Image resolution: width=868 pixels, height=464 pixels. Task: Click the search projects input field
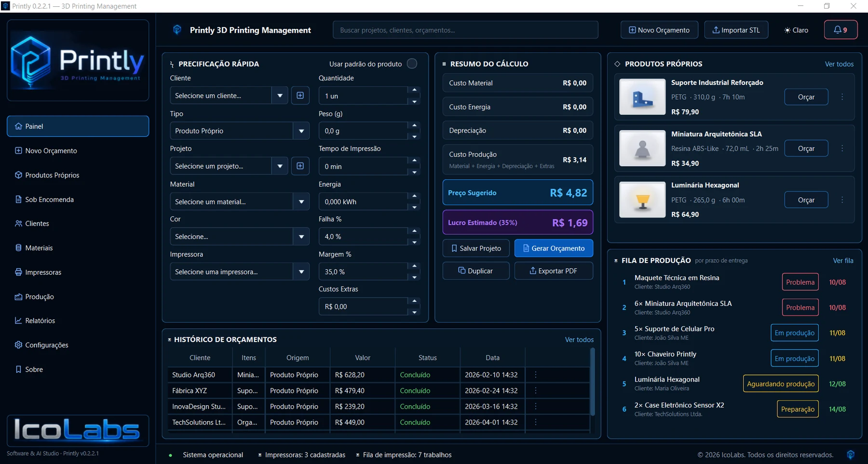(x=465, y=30)
